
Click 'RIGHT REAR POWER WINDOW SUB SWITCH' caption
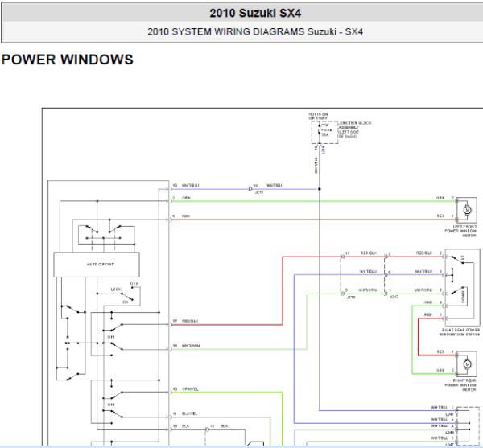(x=460, y=332)
